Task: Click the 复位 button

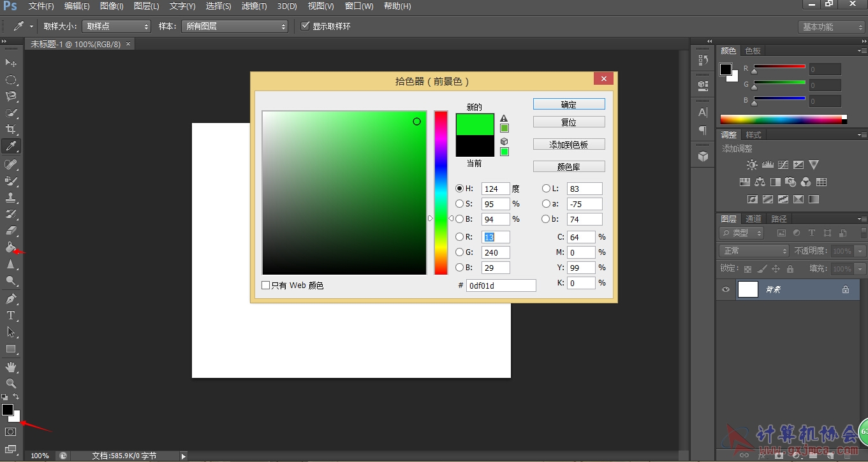Action: coord(569,122)
